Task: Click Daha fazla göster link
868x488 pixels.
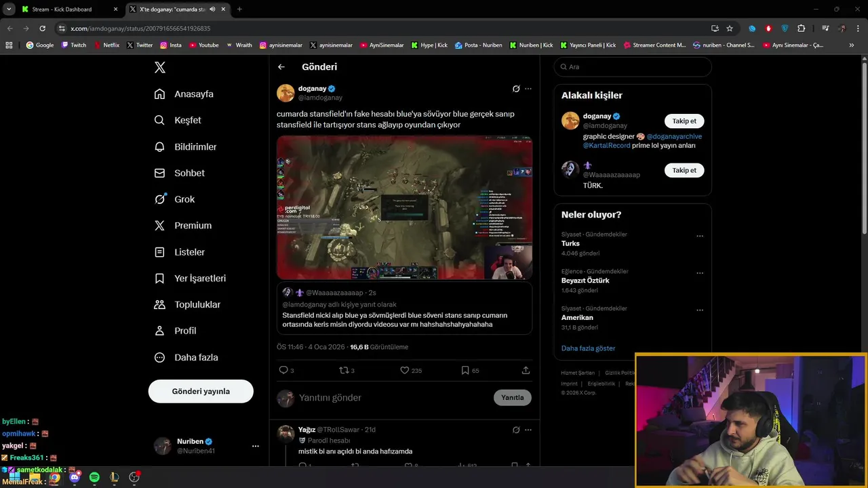Action: pos(588,348)
